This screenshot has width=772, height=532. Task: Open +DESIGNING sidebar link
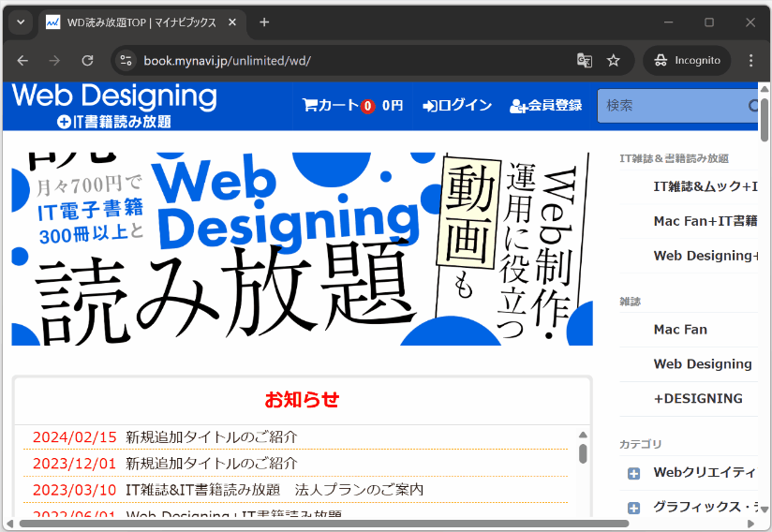point(698,398)
